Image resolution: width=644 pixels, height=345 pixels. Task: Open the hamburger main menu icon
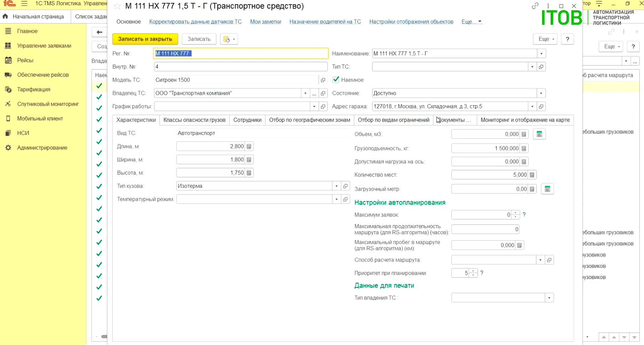pos(24,4)
